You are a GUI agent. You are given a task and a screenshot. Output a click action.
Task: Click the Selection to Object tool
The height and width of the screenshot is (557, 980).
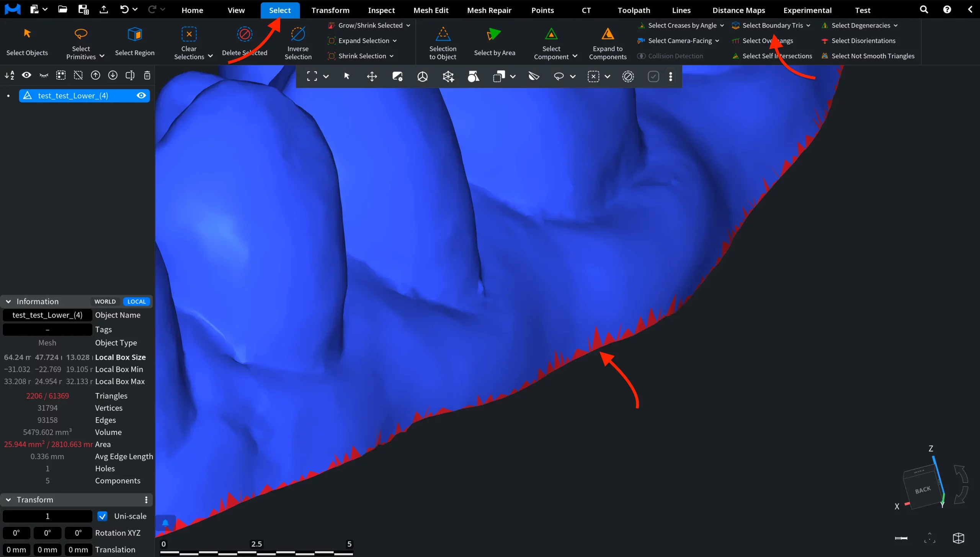pos(442,43)
